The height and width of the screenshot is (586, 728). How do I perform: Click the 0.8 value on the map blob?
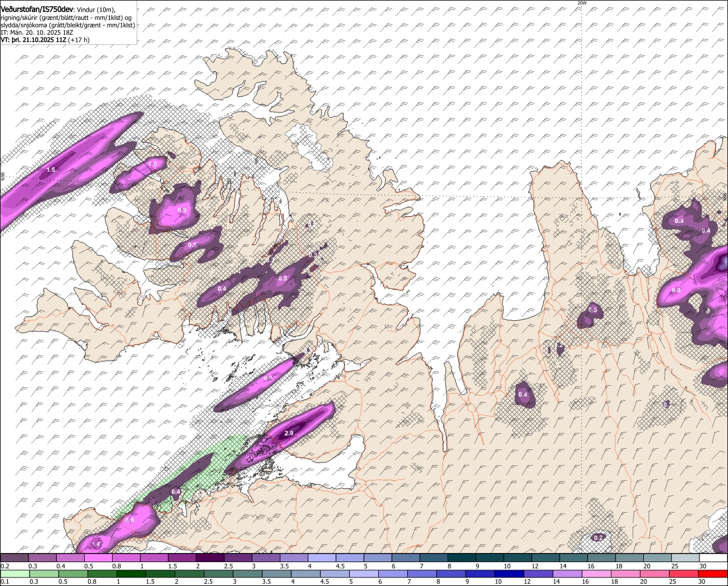click(x=130, y=521)
